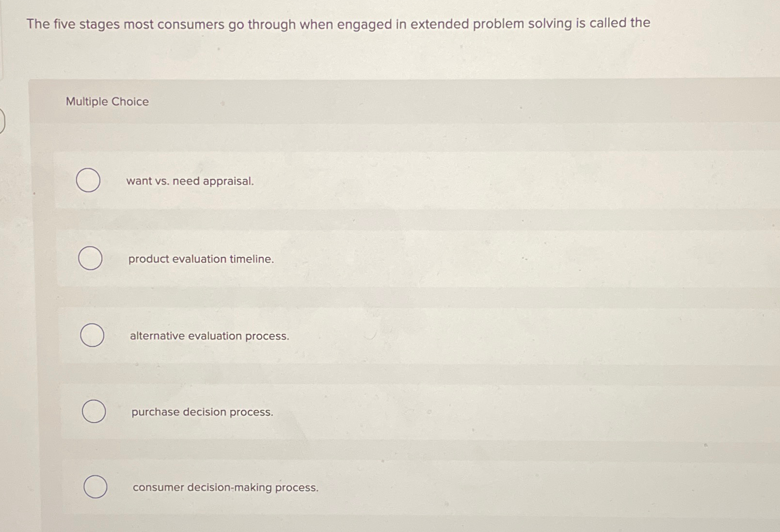Click the text 'want vs. need appraisal'
Viewport: 780px width, 532px height.
[190, 182]
